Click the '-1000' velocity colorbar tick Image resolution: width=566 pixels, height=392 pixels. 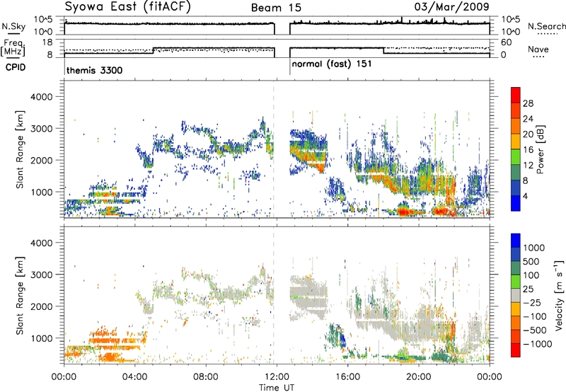(538, 344)
